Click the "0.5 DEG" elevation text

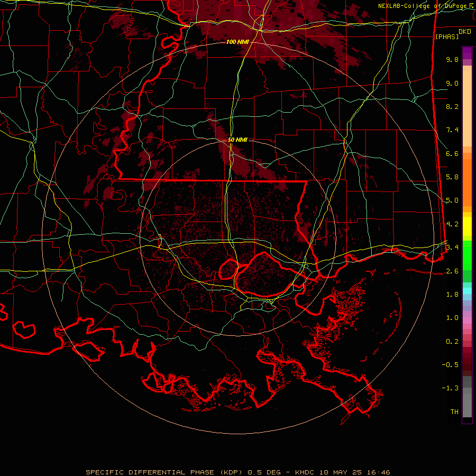pyautogui.click(x=263, y=472)
